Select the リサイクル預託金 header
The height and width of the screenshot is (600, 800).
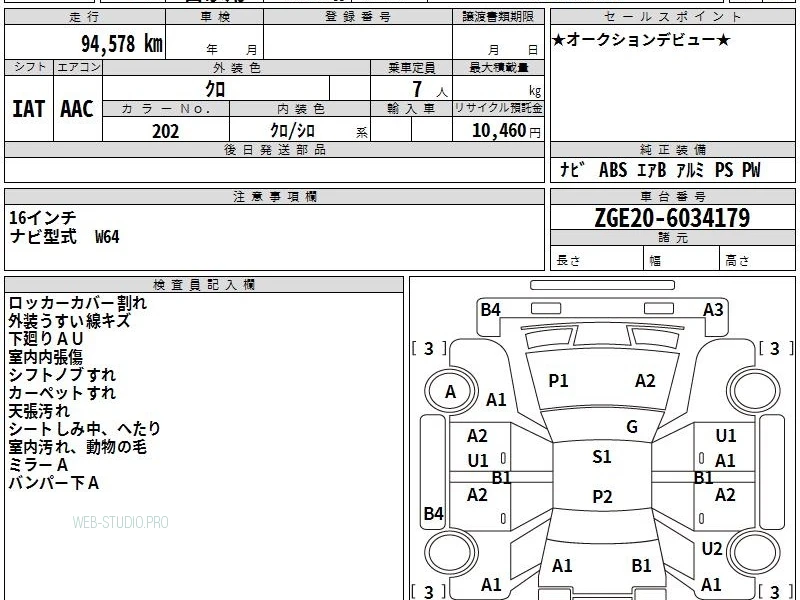(x=498, y=108)
